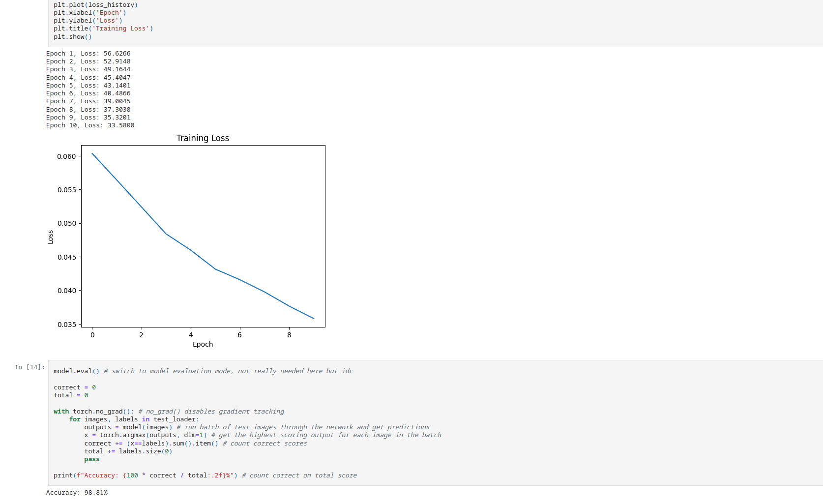
Task: Click the Epoch x-axis label under the chart
Action: point(203,344)
